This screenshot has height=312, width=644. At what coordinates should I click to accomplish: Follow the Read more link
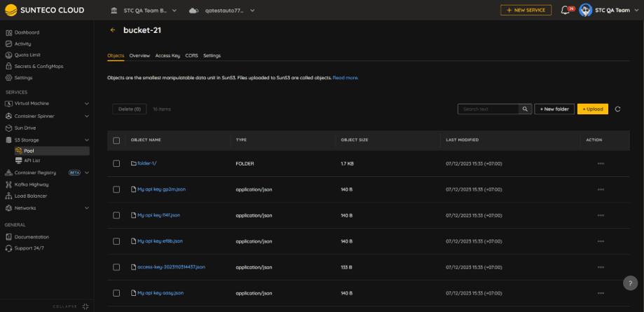click(x=345, y=78)
